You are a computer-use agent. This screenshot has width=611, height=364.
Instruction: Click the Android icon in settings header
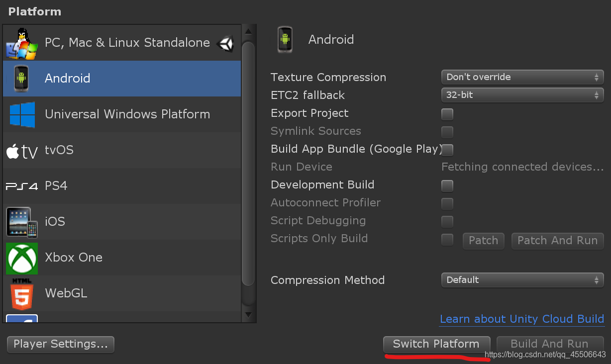tap(285, 40)
